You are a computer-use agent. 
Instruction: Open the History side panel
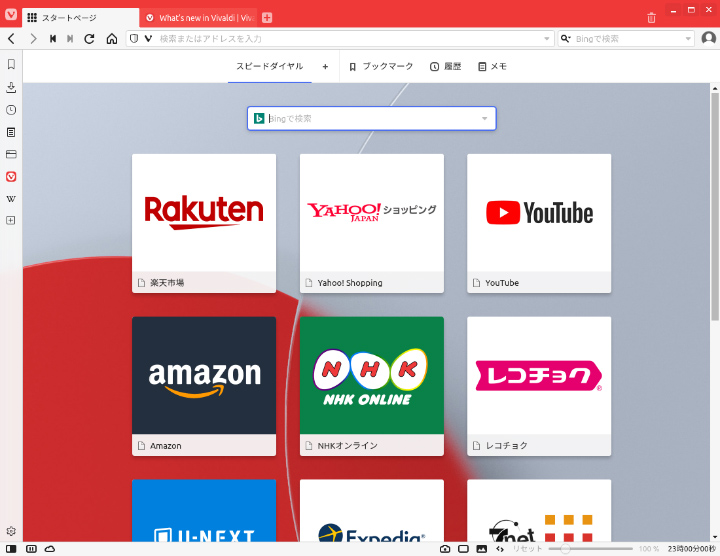point(11,110)
